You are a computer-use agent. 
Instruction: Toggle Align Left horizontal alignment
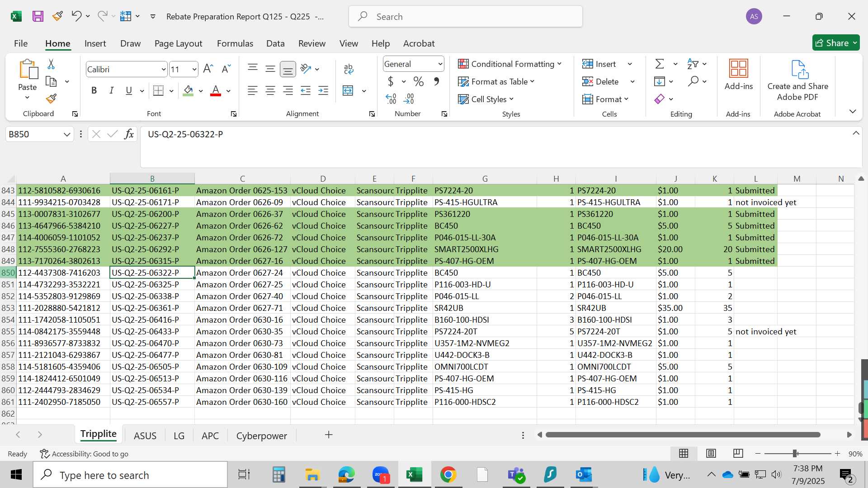point(253,91)
